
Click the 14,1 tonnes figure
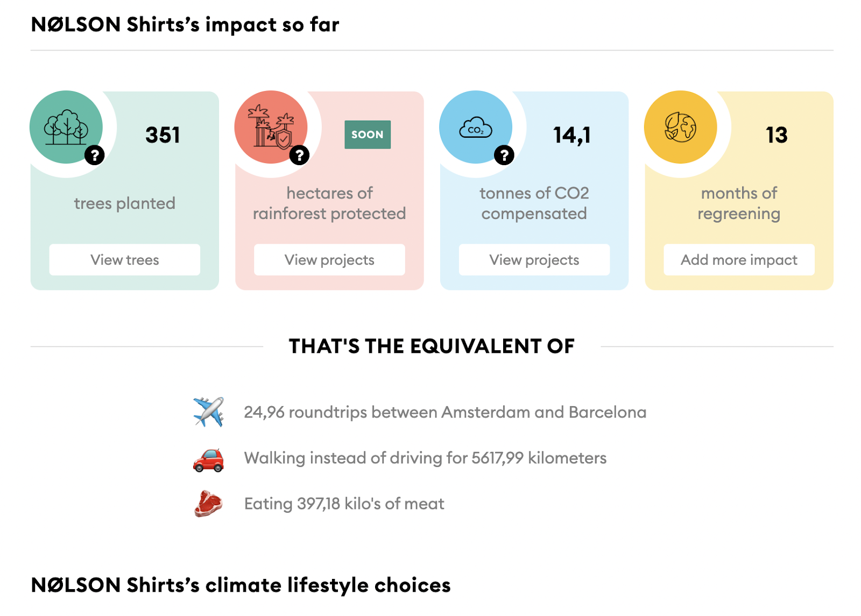tap(572, 136)
